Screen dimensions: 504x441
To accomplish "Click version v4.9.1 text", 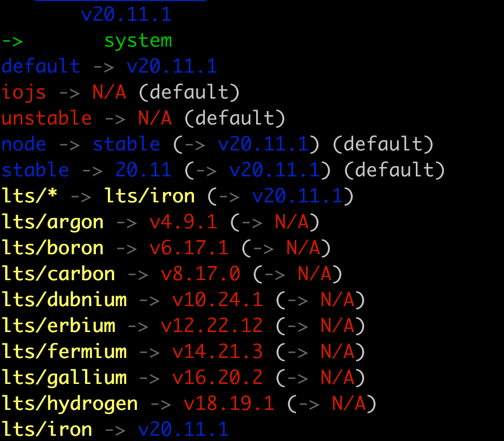I will click(183, 222).
